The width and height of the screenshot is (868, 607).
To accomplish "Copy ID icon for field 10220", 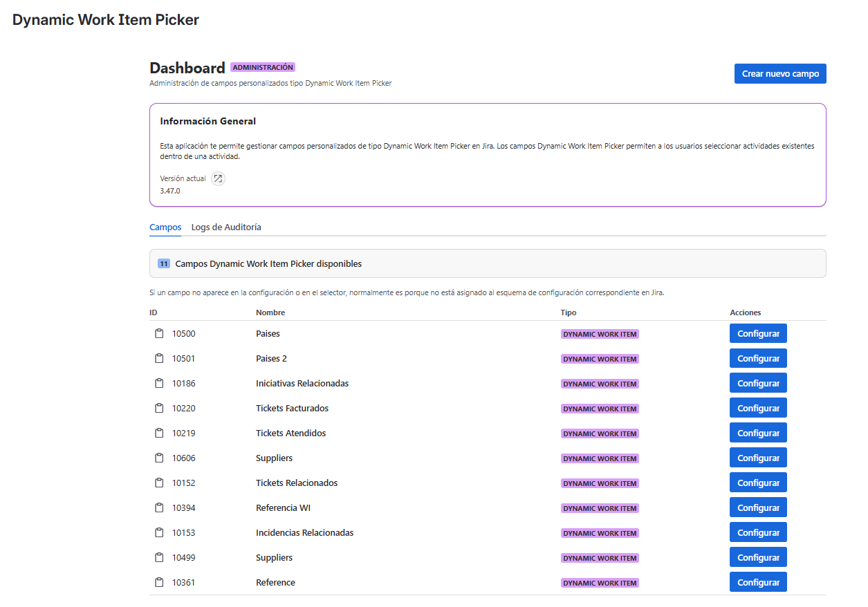I will 160,409.
